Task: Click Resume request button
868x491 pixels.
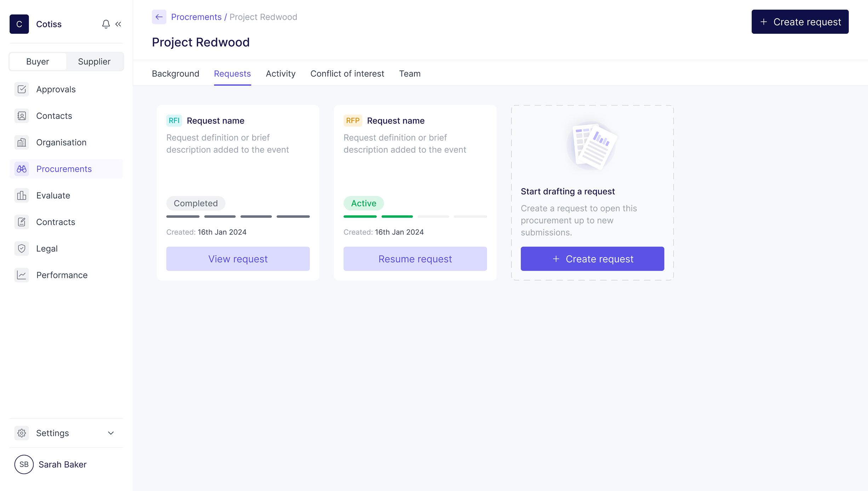Action: tap(415, 259)
